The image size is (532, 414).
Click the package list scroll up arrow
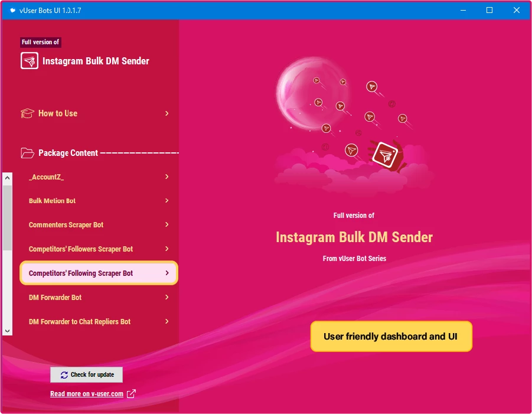[x=7, y=178]
